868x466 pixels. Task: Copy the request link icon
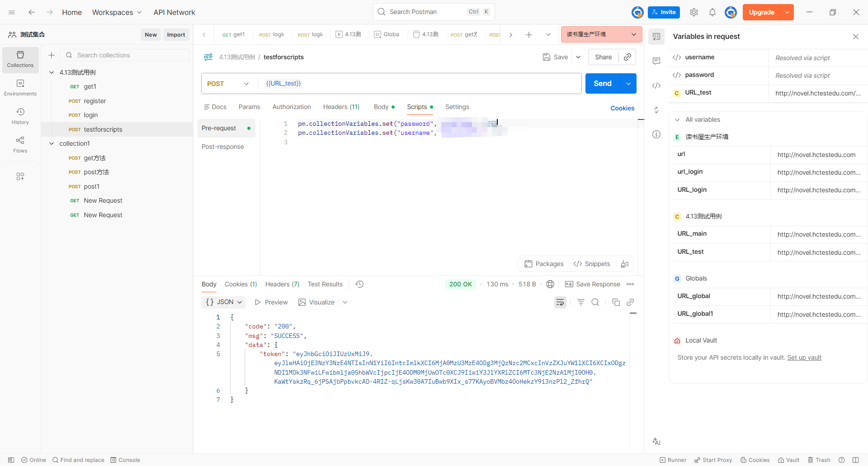point(627,57)
